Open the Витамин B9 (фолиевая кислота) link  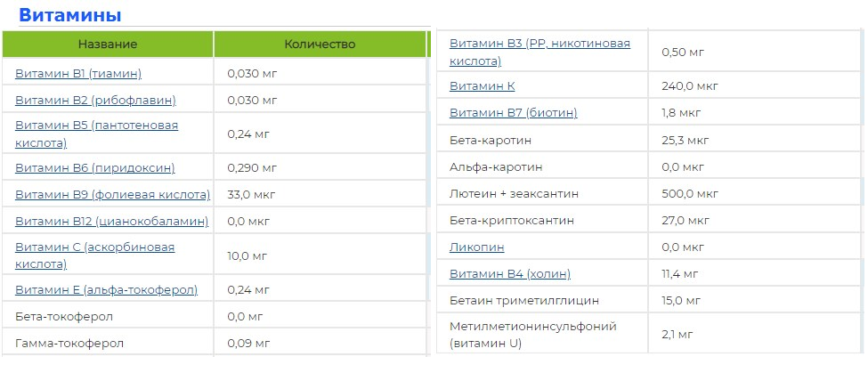(112, 194)
